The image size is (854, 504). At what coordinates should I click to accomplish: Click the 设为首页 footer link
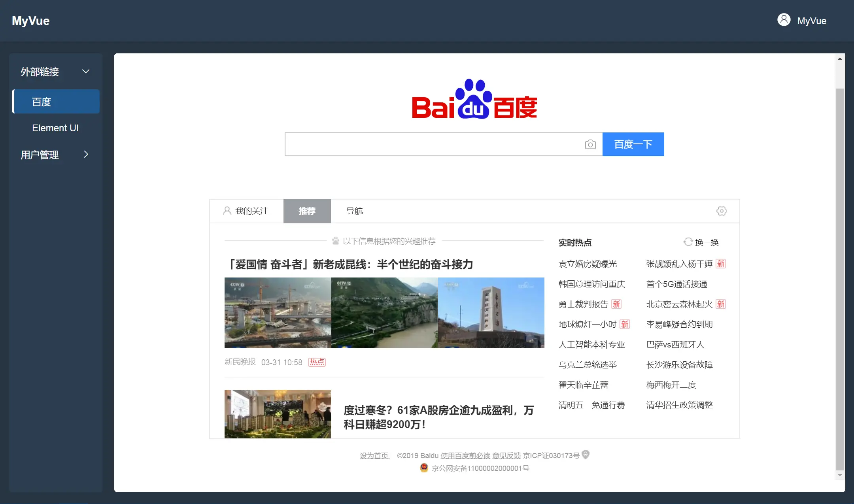click(x=374, y=455)
